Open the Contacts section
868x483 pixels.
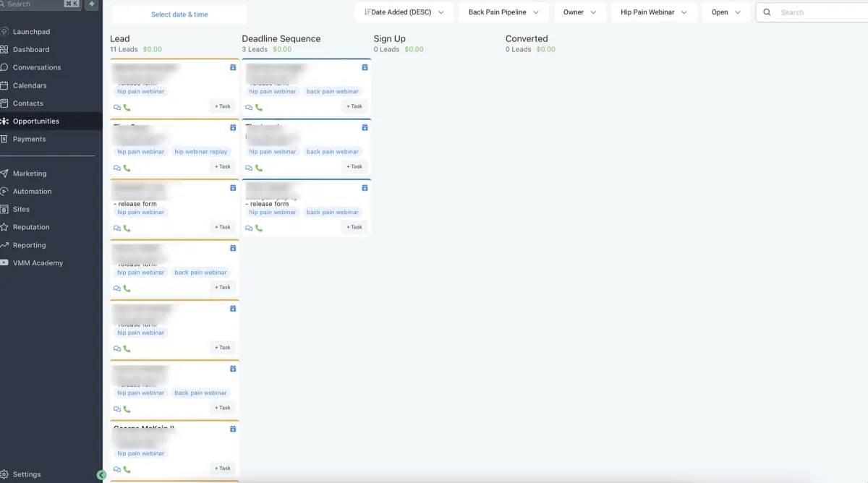28,103
